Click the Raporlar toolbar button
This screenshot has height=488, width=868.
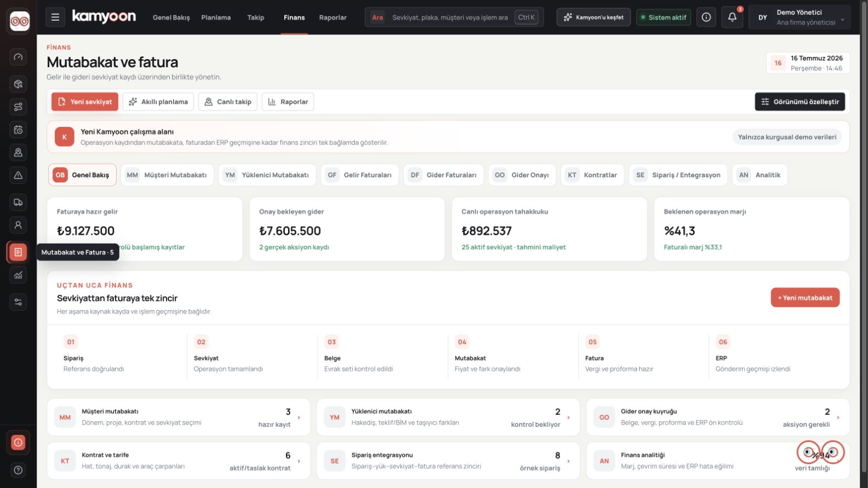[x=288, y=102]
